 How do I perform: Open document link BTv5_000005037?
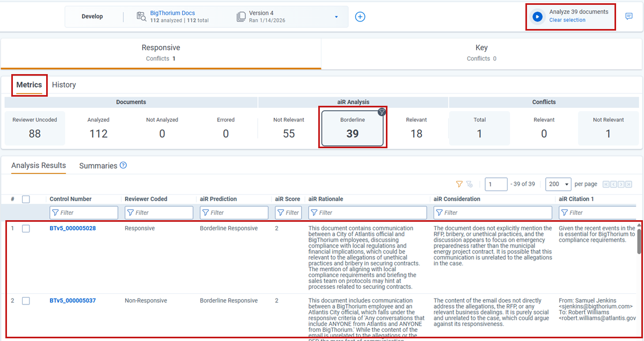click(x=72, y=301)
